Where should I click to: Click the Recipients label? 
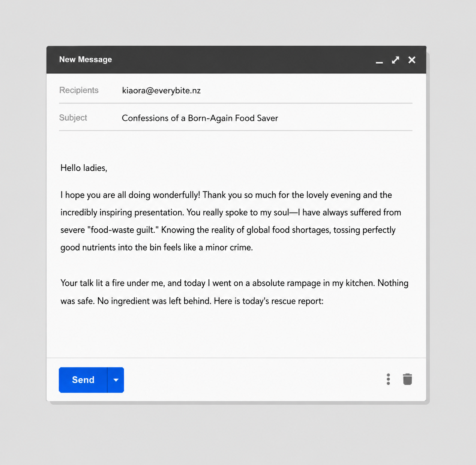pos(79,90)
